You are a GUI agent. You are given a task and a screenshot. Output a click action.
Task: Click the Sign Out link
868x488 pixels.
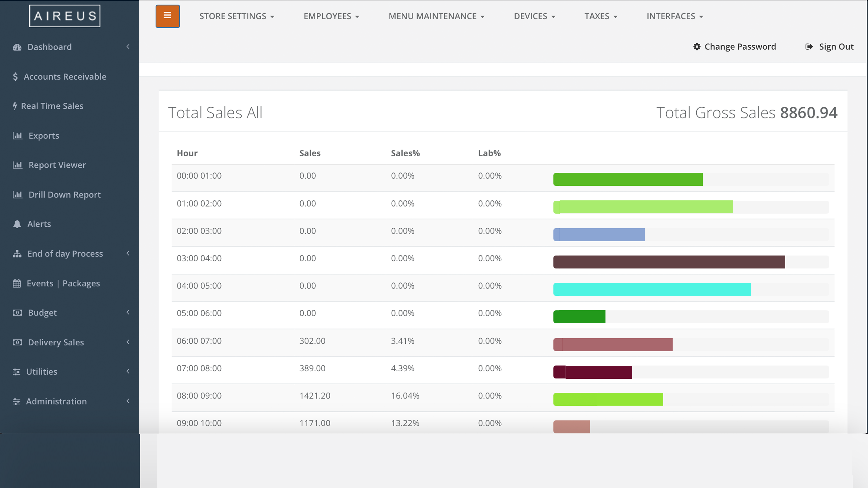point(836,47)
